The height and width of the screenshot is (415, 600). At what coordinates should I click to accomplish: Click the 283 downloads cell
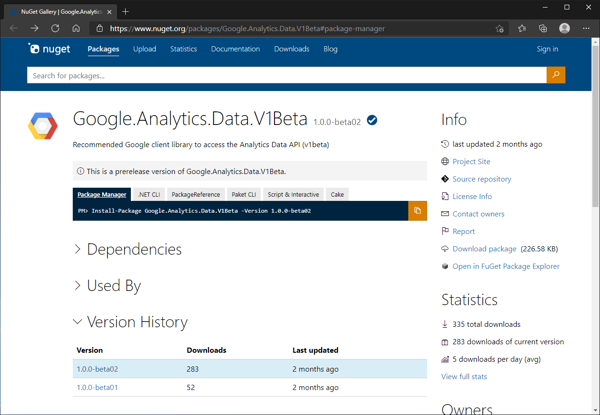(x=192, y=369)
